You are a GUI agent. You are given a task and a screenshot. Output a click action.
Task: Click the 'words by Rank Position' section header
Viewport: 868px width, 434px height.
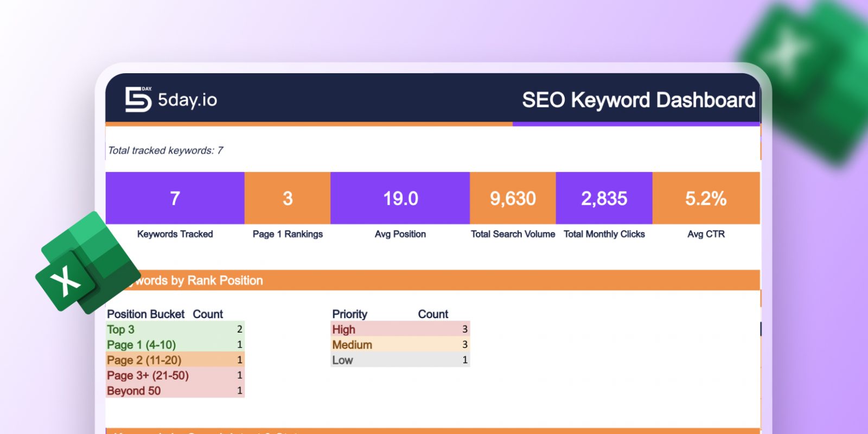click(x=433, y=280)
